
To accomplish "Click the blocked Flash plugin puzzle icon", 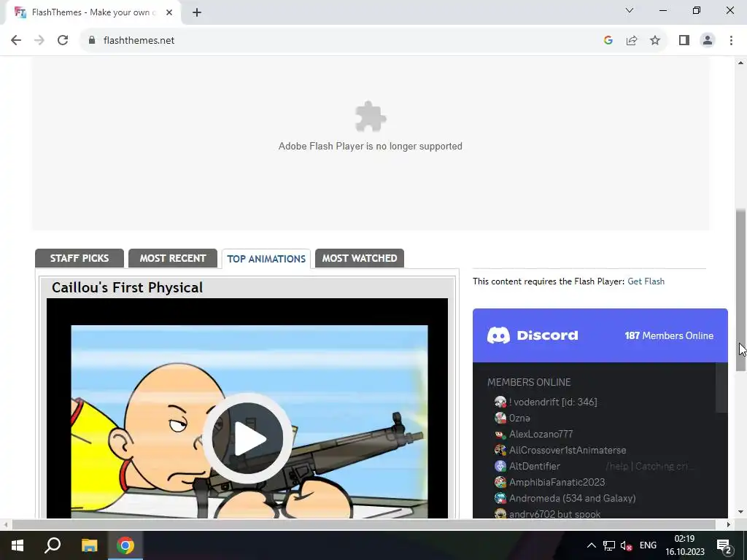I will 371,116.
